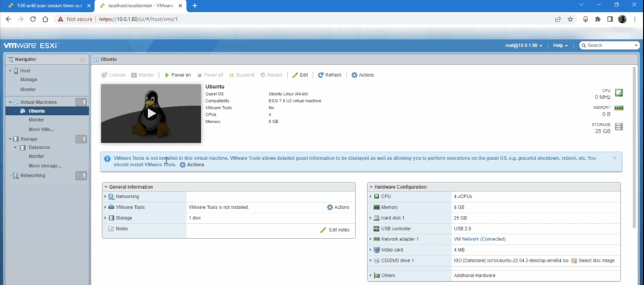This screenshot has height=285, width=644.
Task: Open the Actions gear in toolbar
Action: coord(363,75)
